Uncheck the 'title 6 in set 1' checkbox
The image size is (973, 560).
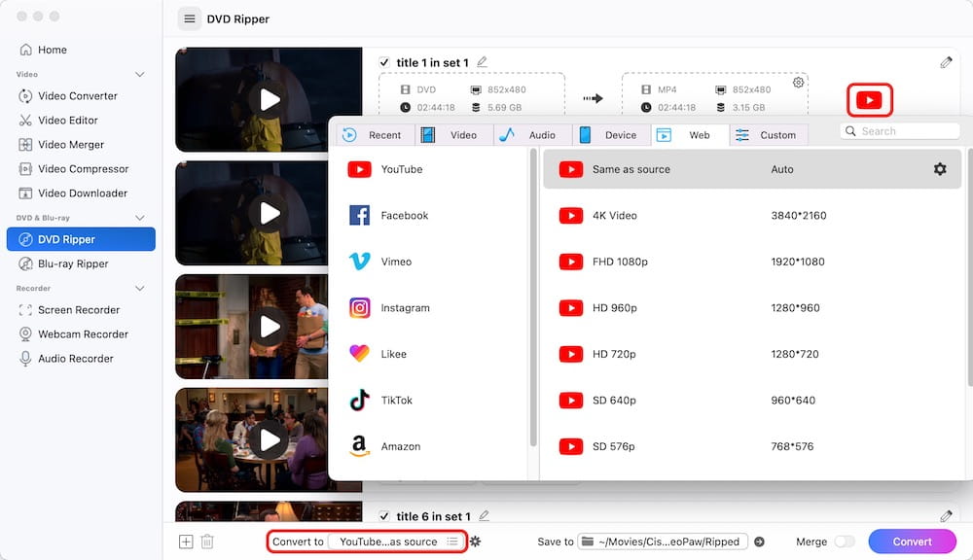[x=384, y=516]
